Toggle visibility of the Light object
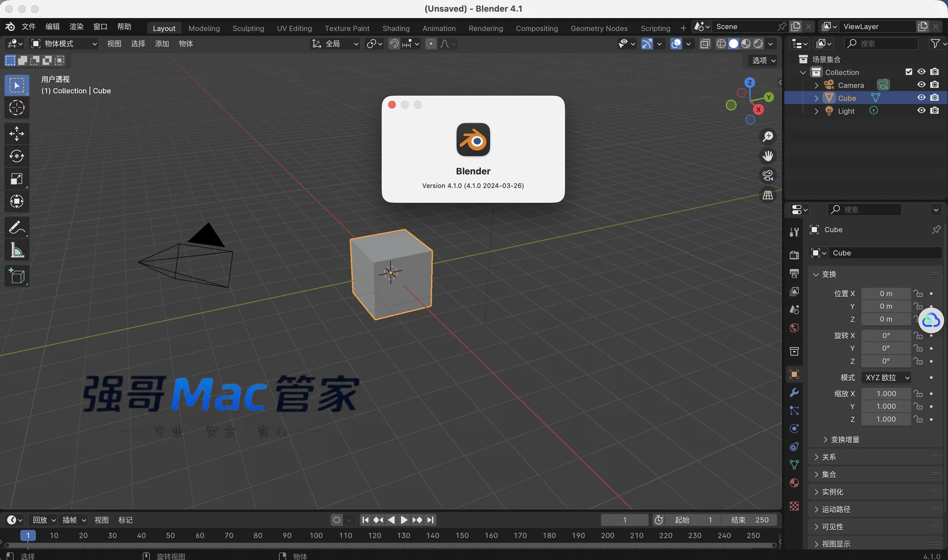 [x=921, y=111]
